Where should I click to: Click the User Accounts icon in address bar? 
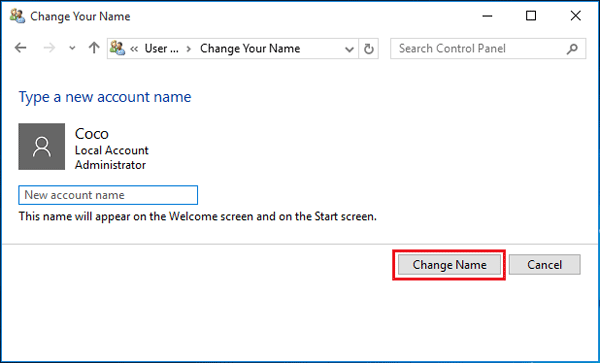pyautogui.click(x=117, y=48)
